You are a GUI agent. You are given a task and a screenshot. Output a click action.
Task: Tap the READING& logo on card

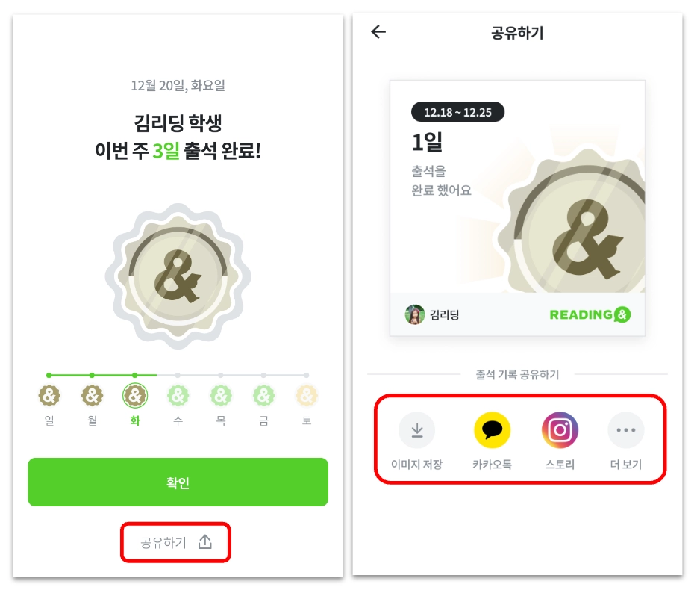click(x=590, y=314)
